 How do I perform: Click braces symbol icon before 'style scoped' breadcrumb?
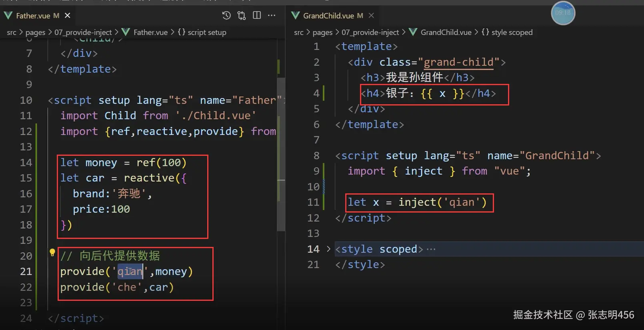click(x=485, y=32)
